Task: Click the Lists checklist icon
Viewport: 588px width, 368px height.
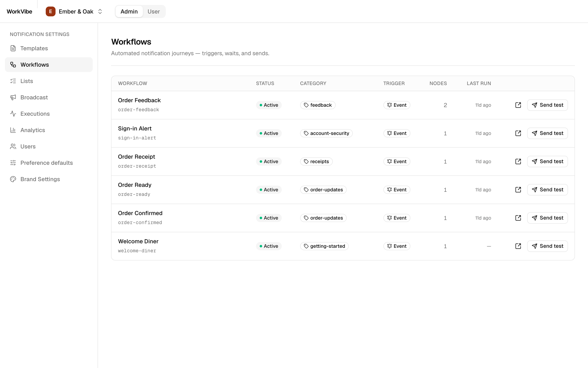Action: tap(13, 81)
